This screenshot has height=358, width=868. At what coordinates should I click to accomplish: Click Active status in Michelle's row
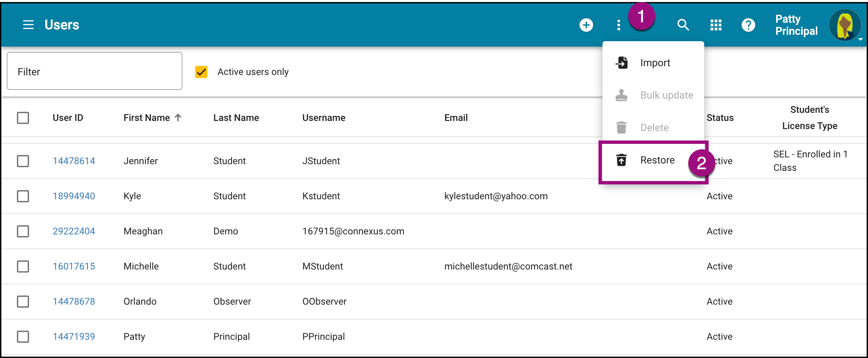point(719,266)
